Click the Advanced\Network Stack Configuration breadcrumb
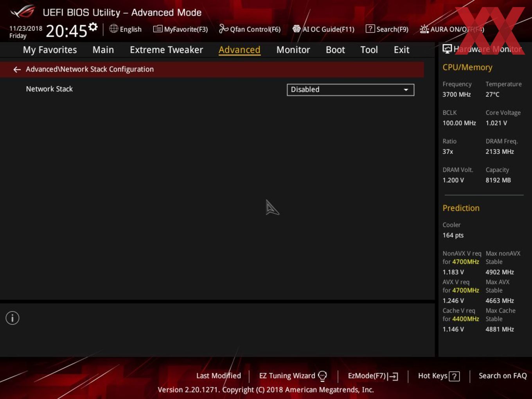 pyautogui.click(x=90, y=69)
